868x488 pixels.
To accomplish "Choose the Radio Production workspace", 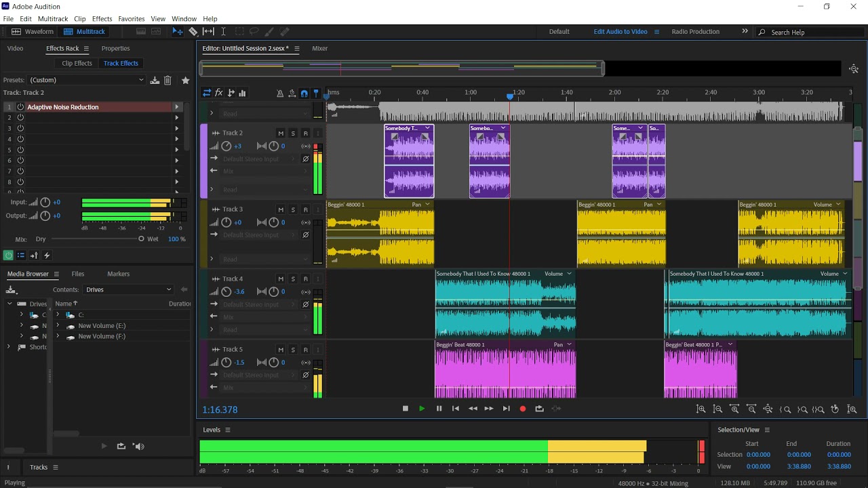I will click(695, 32).
